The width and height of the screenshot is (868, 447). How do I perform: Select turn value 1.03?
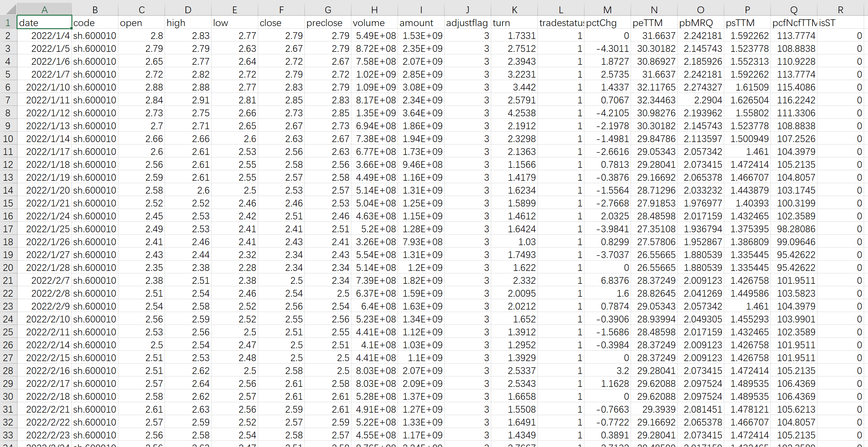point(514,242)
